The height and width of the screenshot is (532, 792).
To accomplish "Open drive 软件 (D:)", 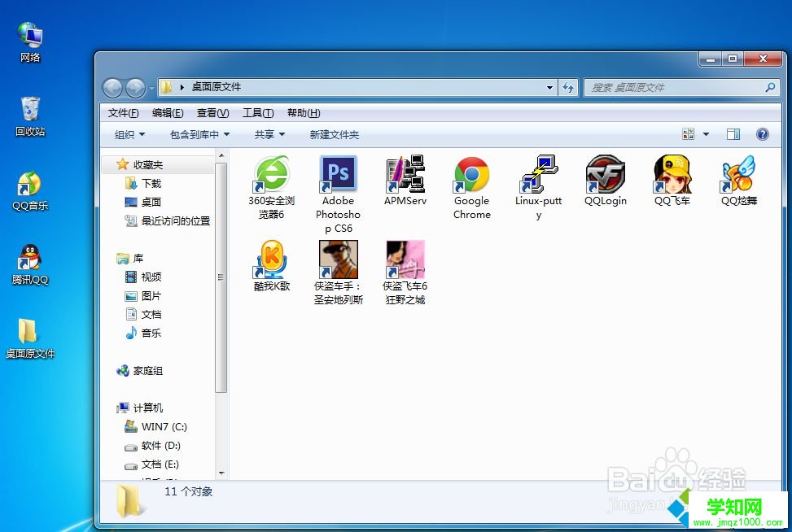I will (152, 446).
